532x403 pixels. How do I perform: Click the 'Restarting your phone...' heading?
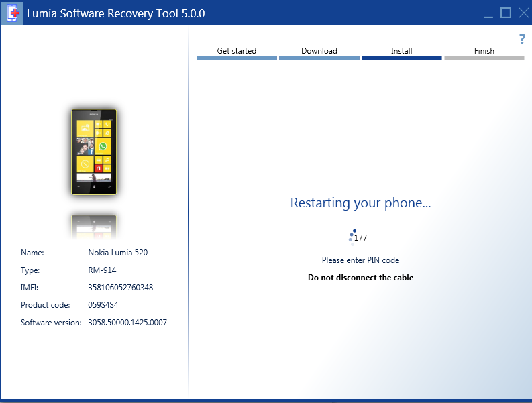pos(360,203)
